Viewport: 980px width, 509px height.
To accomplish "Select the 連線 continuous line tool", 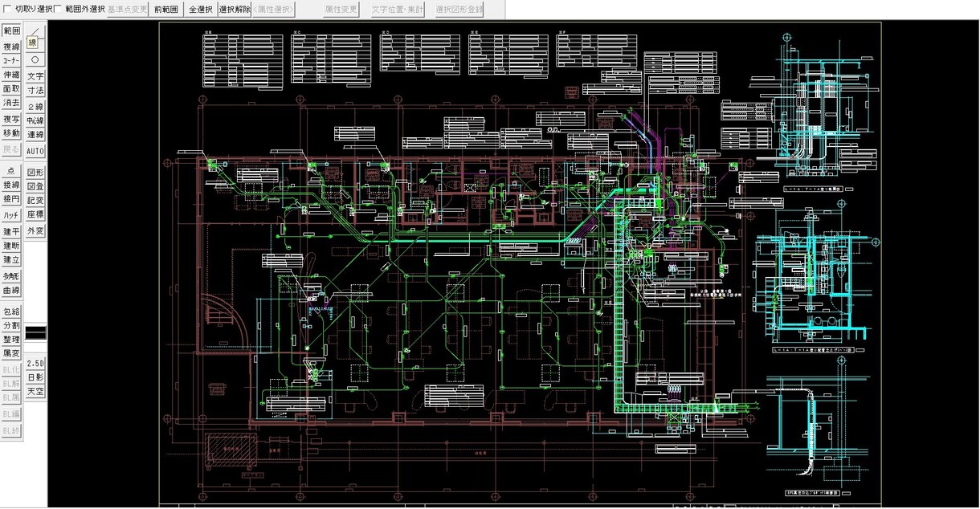I will point(35,135).
